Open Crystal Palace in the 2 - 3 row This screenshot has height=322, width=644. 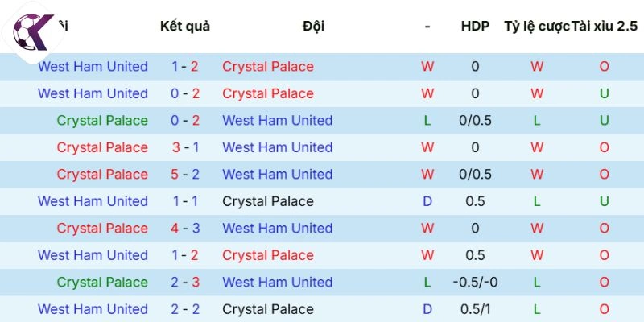tap(102, 282)
